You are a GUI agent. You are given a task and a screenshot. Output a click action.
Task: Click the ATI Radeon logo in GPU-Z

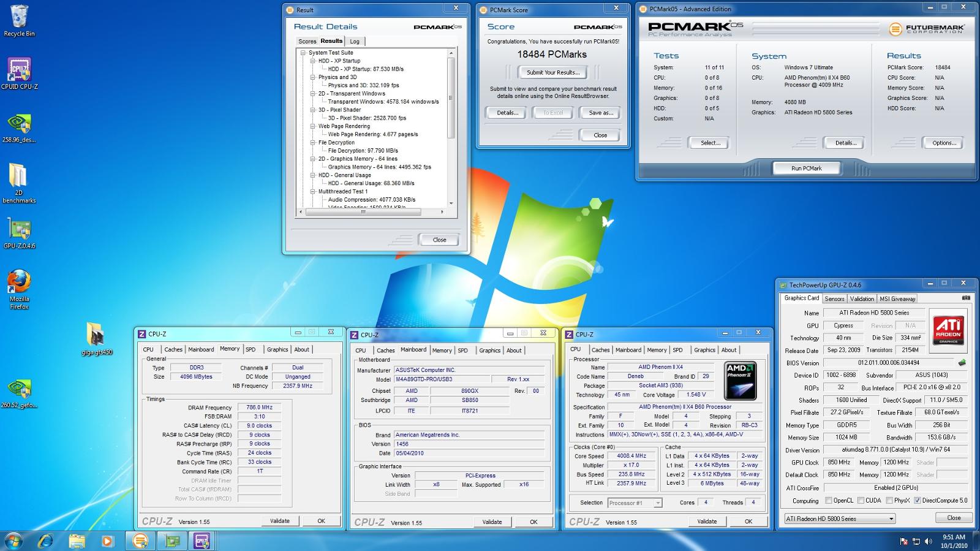[948, 330]
